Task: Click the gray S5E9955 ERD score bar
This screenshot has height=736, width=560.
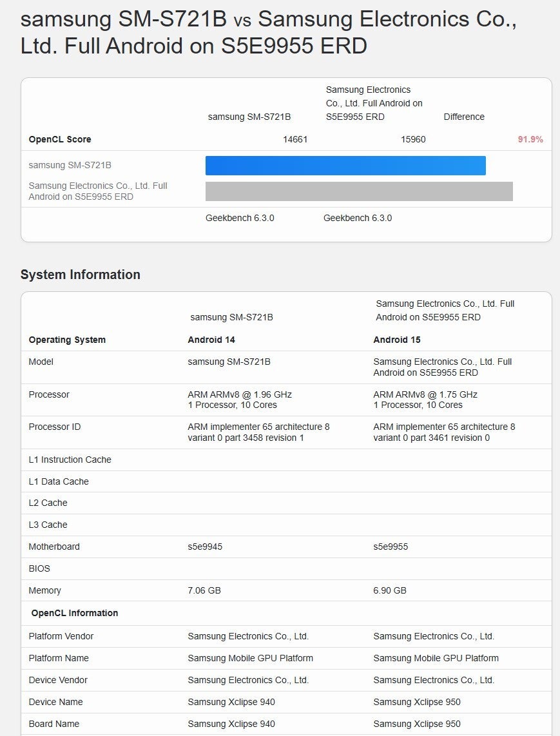Action: point(359,191)
